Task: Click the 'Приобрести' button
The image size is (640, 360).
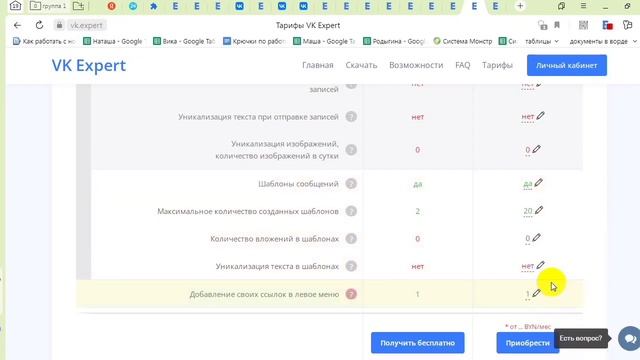Action: tap(527, 343)
